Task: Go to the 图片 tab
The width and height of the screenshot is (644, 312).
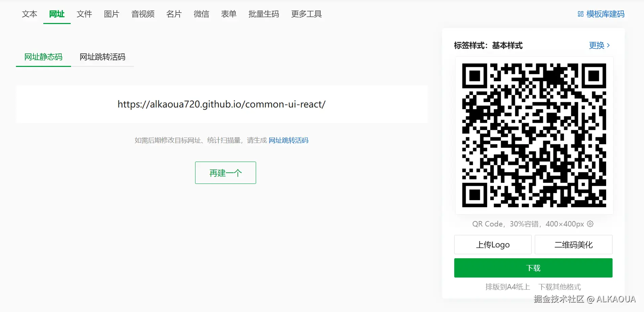Action: (112, 14)
